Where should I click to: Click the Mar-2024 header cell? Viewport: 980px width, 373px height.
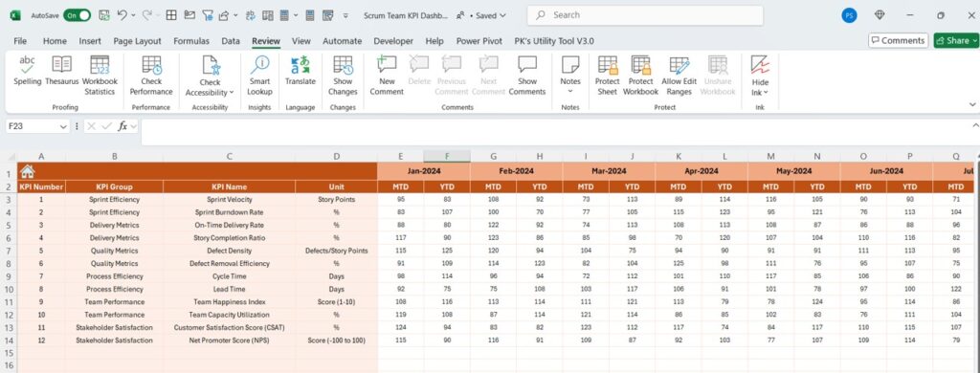coord(609,172)
